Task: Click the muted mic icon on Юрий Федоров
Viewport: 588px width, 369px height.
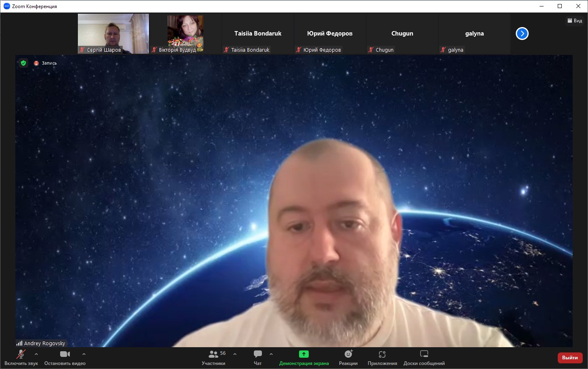Action: 299,50
